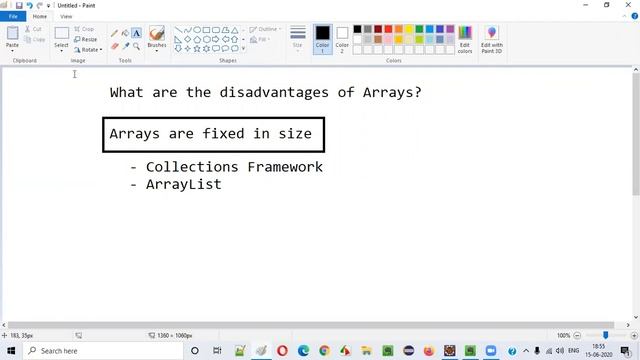Choose the Rounded rectangle shape
This screenshot has height=360, width=640.
(216, 30)
